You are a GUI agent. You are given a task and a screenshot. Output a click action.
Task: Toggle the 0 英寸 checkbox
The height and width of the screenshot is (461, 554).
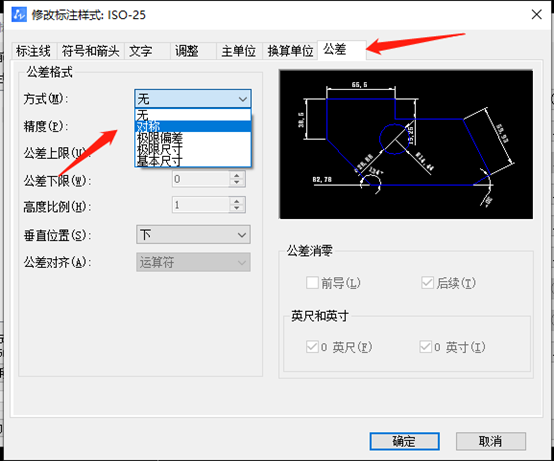tap(425, 347)
